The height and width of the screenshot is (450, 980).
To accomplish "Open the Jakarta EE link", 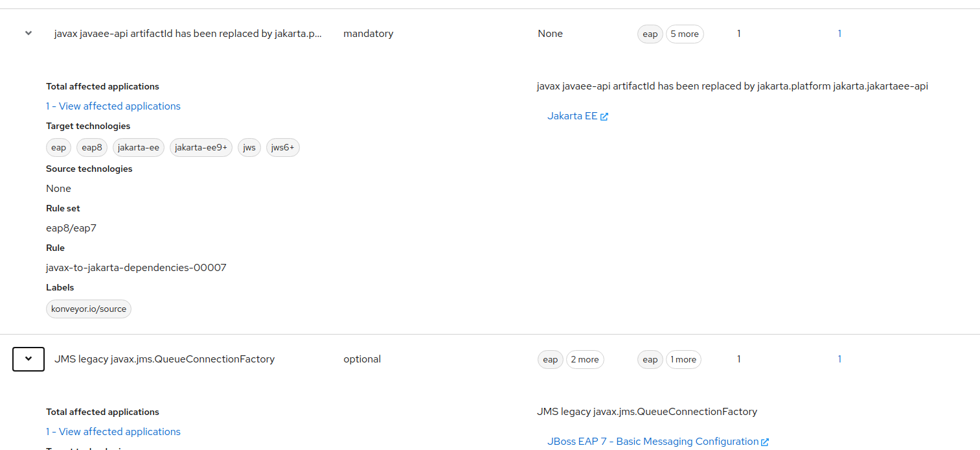I will pos(572,117).
